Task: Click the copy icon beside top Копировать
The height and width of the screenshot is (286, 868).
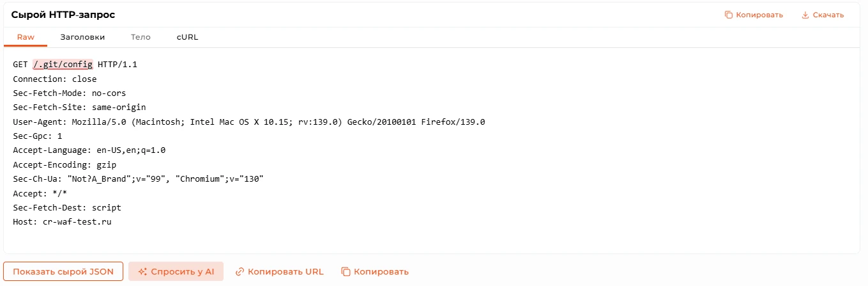Action: click(x=729, y=15)
